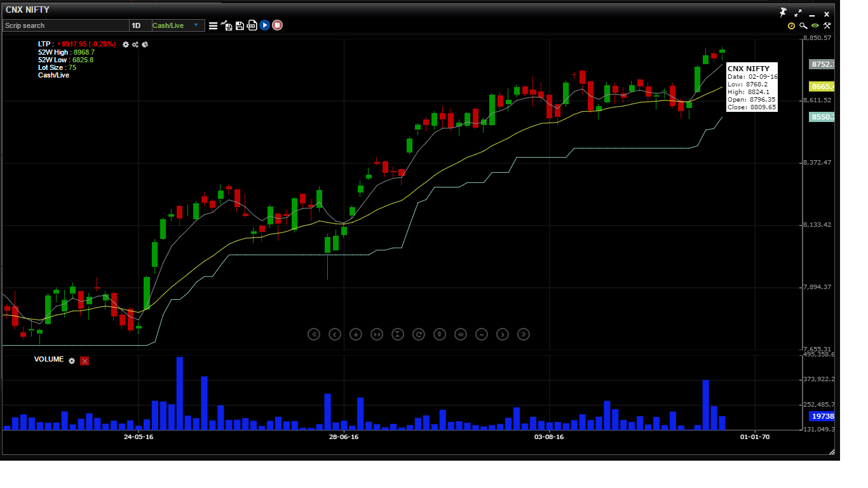Save the chart template icon

click(226, 25)
